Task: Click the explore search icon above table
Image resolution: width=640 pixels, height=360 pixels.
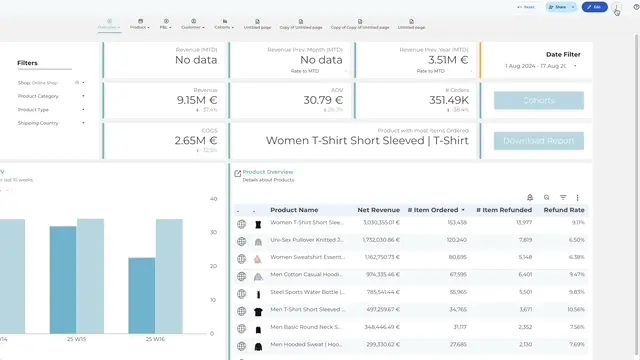Action: [x=547, y=198]
